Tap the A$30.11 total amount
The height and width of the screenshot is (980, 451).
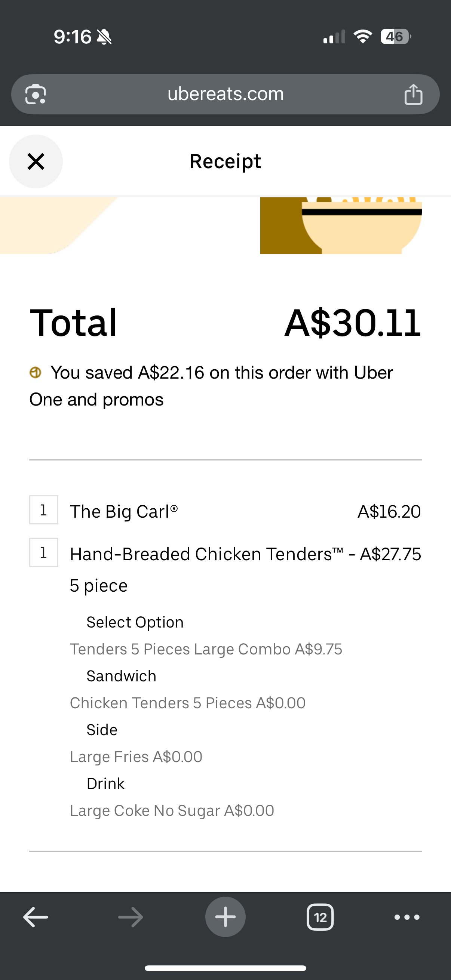(352, 323)
